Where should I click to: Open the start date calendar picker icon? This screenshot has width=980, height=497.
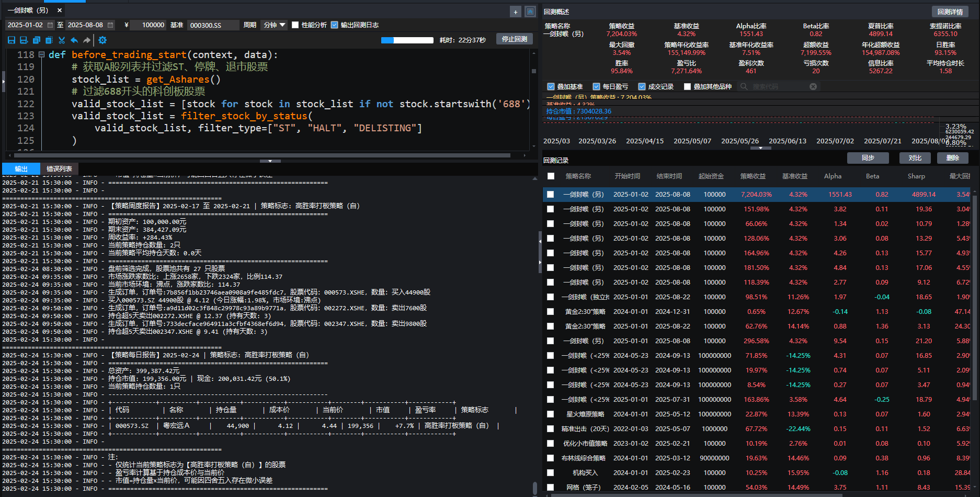coord(50,25)
